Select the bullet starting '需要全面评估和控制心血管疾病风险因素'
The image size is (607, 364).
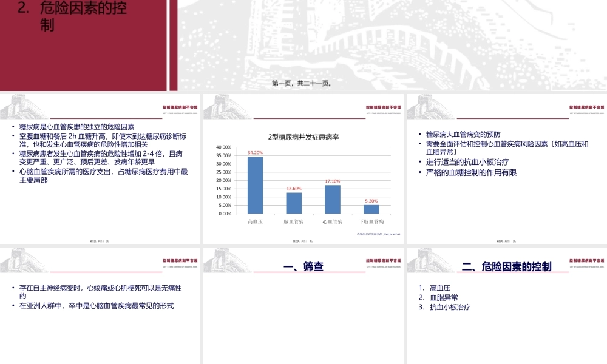point(507,148)
